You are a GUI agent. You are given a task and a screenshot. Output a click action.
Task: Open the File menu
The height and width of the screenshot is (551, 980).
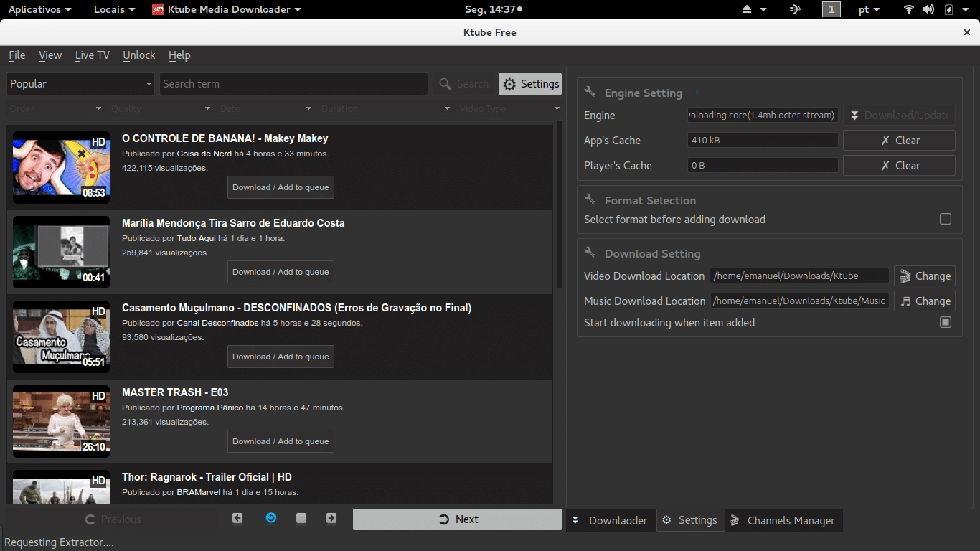[17, 55]
